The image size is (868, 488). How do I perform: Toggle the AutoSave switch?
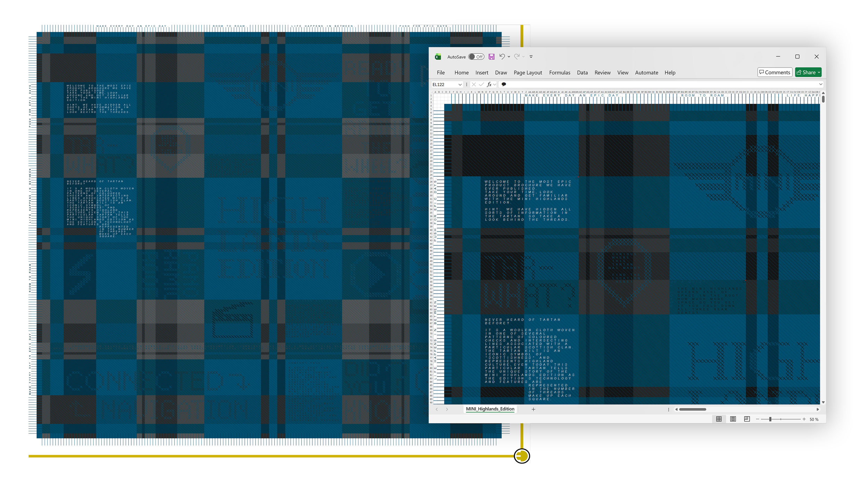click(x=476, y=57)
